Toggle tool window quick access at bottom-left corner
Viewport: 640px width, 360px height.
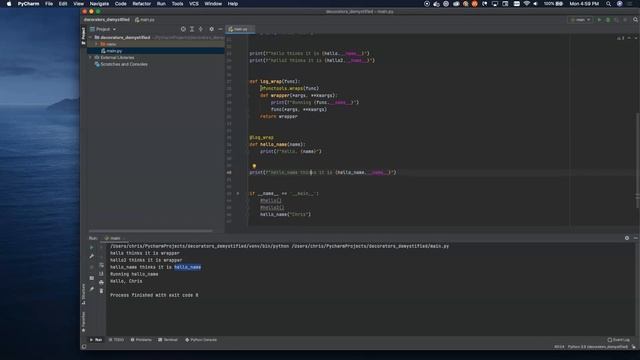tap(84, 347)
